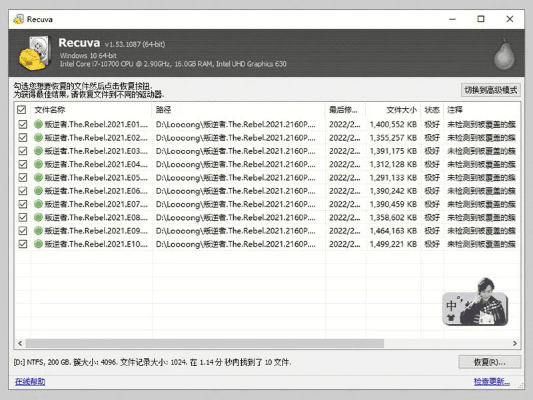Screen dimensions: 533x400
Task: Uncheck the E08 file checkbox
Action: tap(23, 218)
